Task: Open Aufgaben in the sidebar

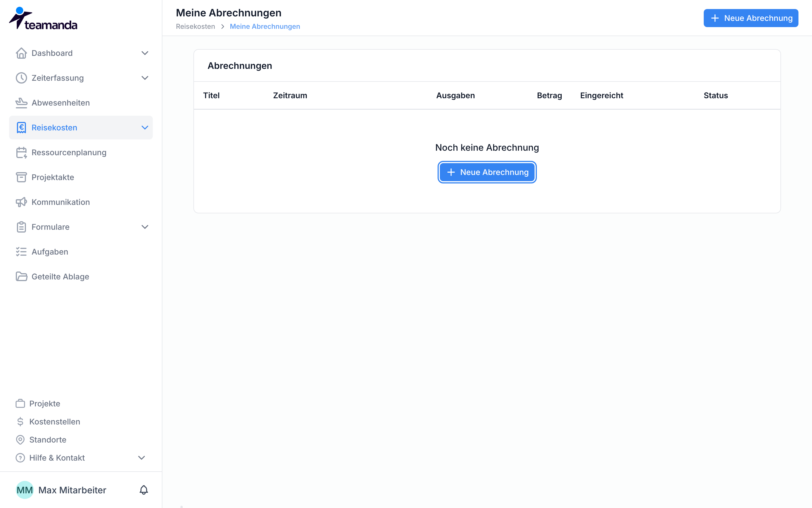Action: 81,252
